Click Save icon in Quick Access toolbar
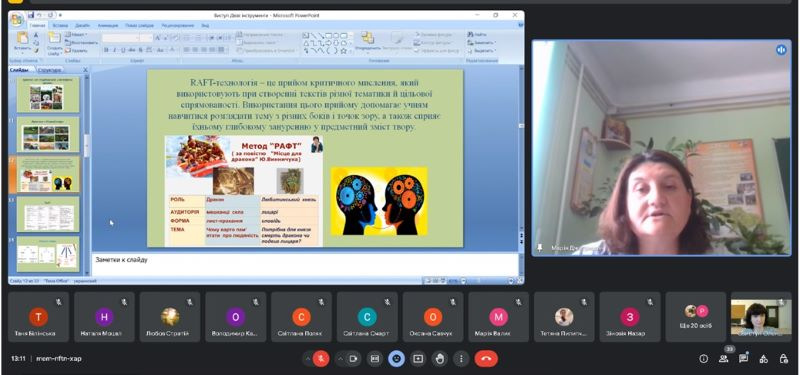800x375 pixels. pos(31,15)
